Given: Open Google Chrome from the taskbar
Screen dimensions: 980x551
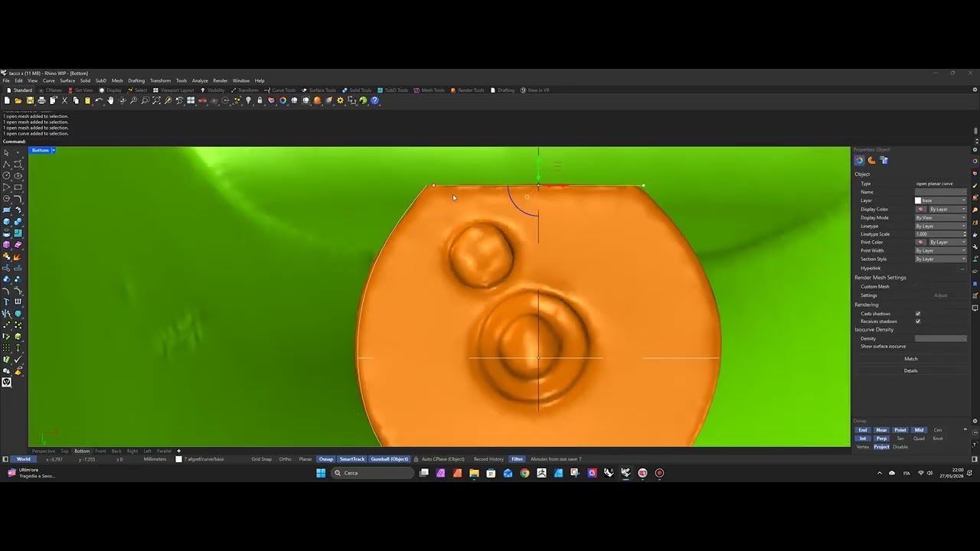Looking at the screenshot, I should 524,473.
